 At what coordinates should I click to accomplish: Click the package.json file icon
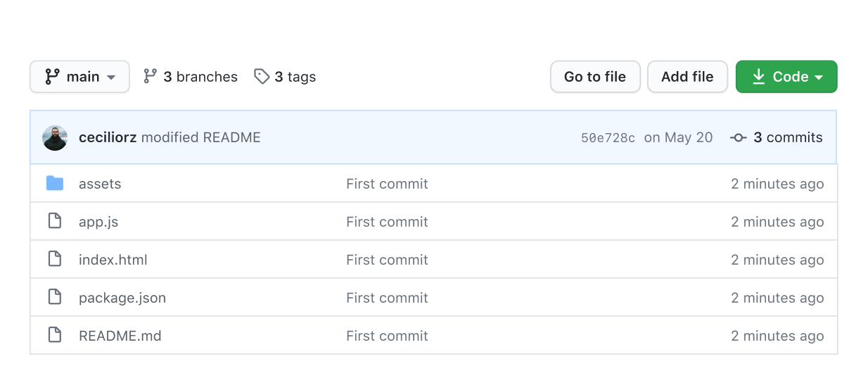[x=55, y=298]
